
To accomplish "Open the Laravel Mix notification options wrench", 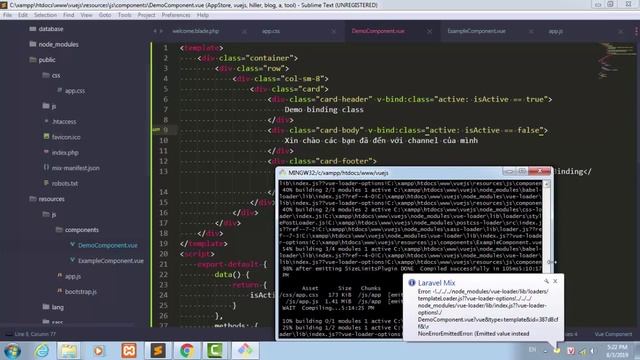I will [x=546, y=281].
